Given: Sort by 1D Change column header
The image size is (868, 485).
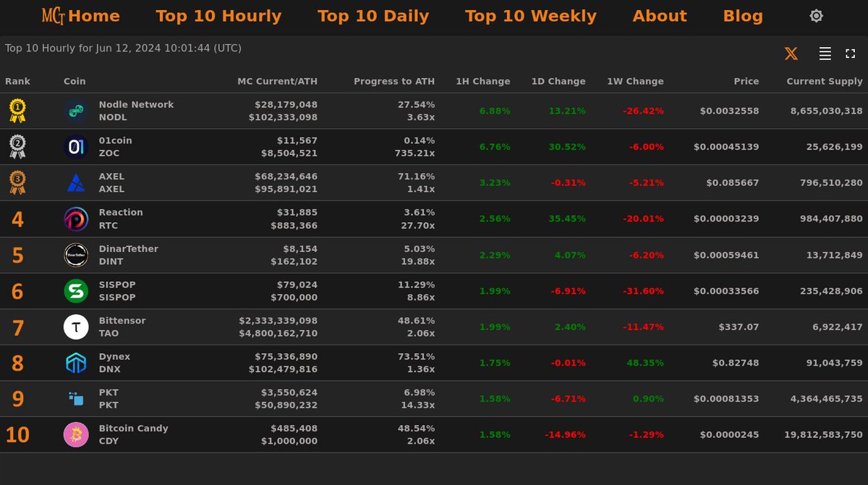Looking at the screenshot, I should tap(558, 82).
